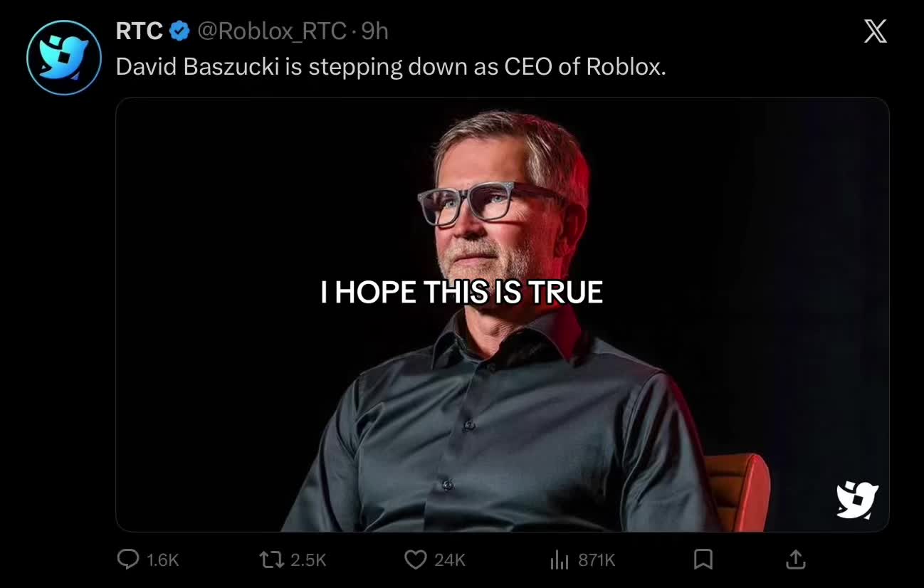Click the 'I HOPE THIS IS TRUE' caption
The height and width of the screenshot is (588, 924).
click(462, 293)
